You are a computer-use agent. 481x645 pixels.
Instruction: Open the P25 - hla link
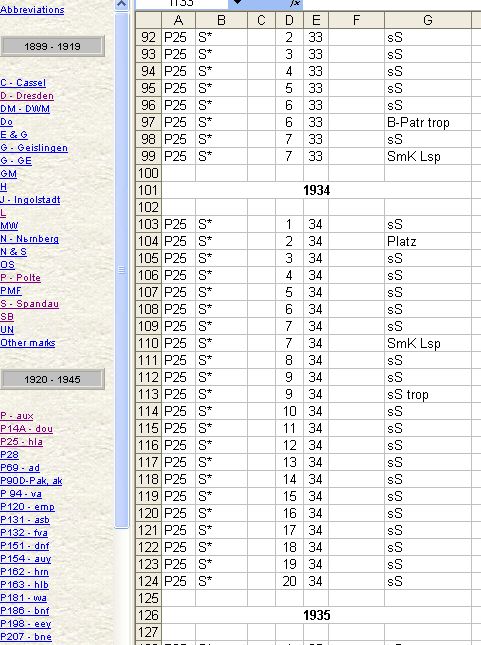21,442
